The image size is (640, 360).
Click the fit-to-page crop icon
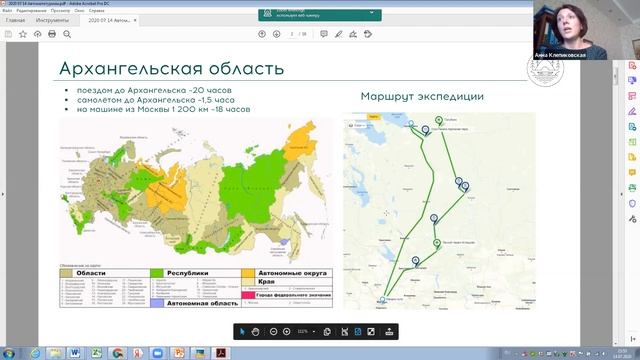[x=345, y=332]
